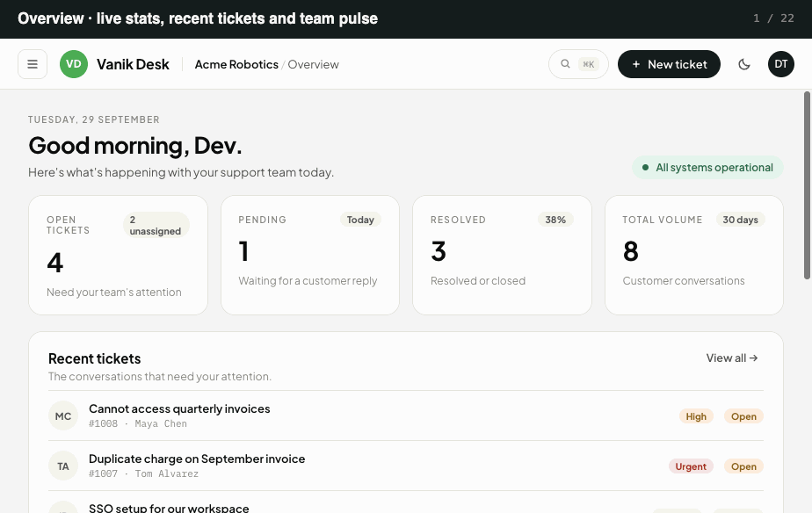Open the Open Tickets stat card
This screenshot has height=513, width=812.
point(118,256)
